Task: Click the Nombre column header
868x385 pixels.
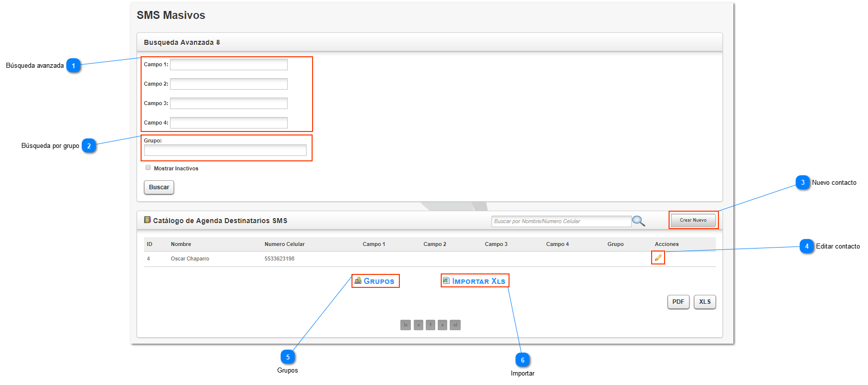Action: click(x=181, y=244)
